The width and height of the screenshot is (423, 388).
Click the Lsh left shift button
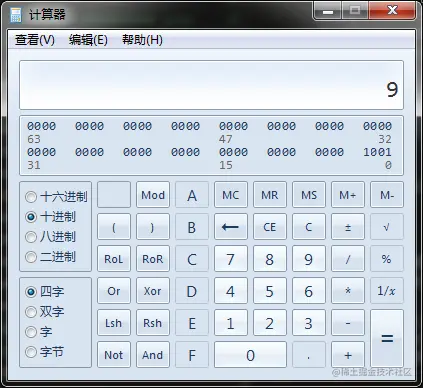[x=114, y=323]
